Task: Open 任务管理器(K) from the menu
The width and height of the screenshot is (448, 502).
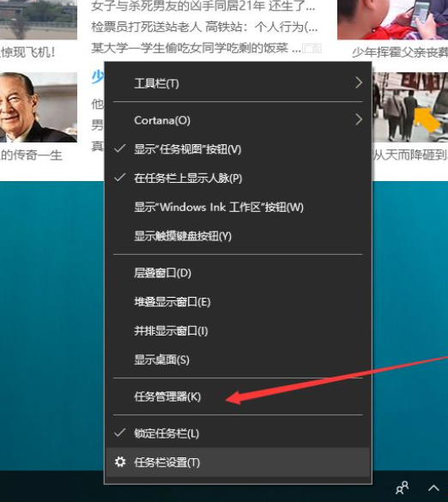Action: point(238,396)
